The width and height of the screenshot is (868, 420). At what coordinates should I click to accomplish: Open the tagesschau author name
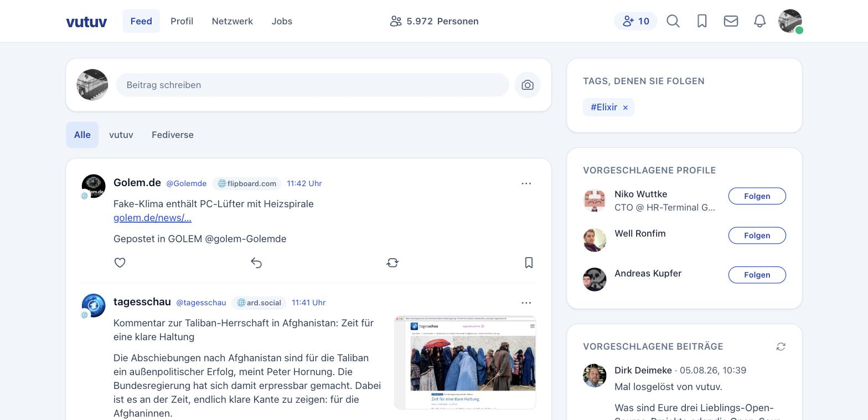pyautogui.click(x=142, y=302)
